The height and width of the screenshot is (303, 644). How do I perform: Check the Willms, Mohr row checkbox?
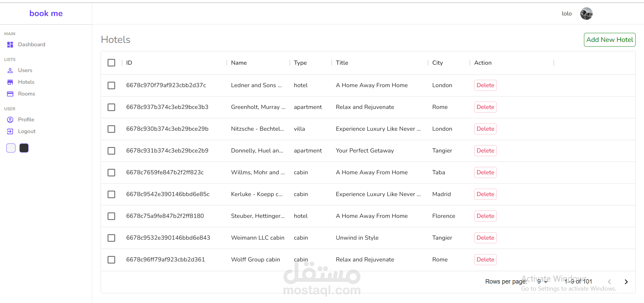[x=111, y=173]
